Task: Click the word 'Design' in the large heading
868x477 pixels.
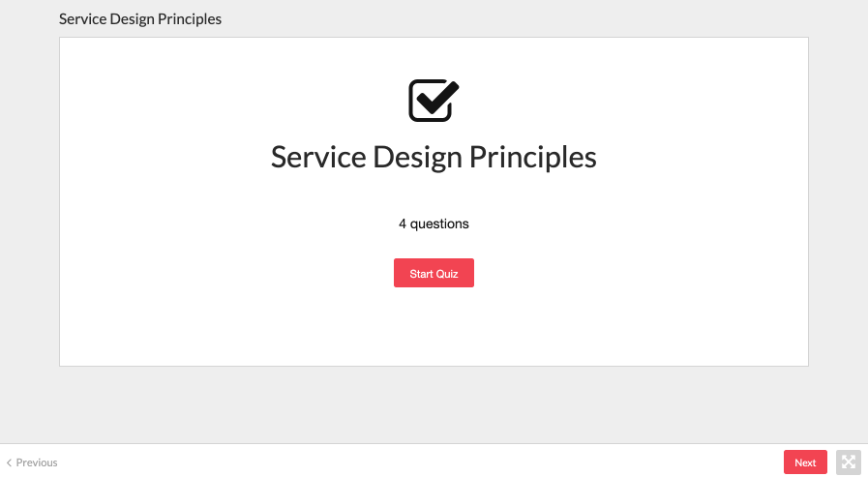Action: [417, 157]
